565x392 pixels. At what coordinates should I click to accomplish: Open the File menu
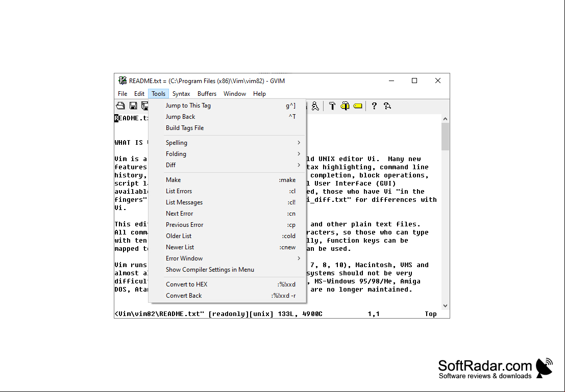122,94
